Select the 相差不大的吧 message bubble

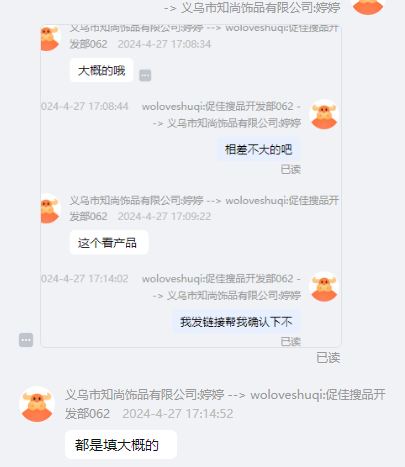[259, 149]
